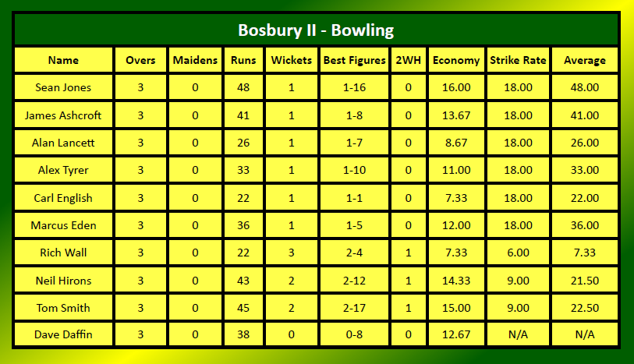634x364 pixels.
Task: Select the Maidens column header
Action: click(195, 60)
